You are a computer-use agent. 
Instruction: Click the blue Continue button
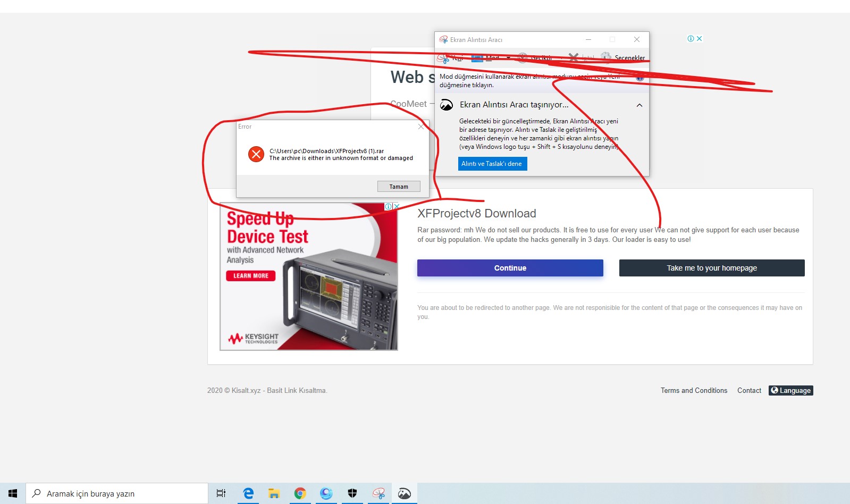pyautogui.click(x=510, y=268)
